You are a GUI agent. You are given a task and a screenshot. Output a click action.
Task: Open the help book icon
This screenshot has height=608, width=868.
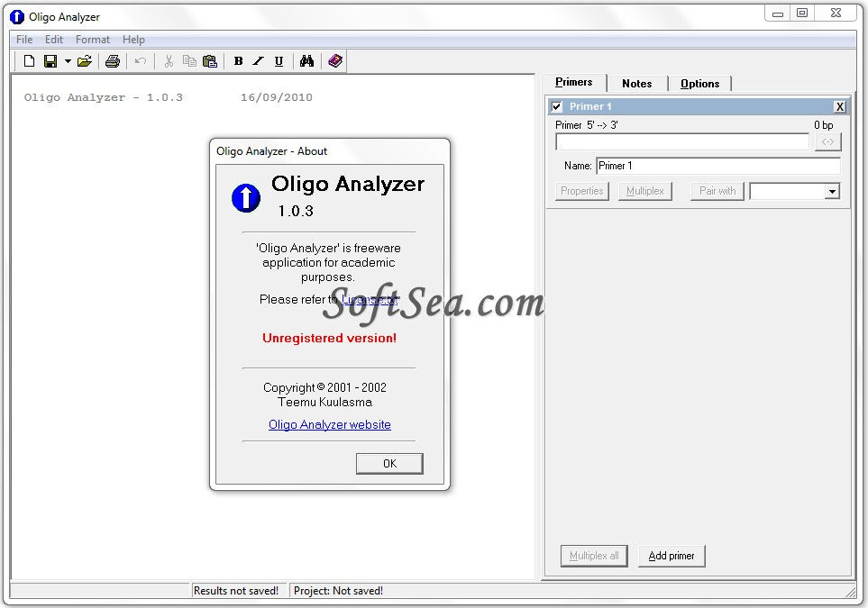[335, 61]
